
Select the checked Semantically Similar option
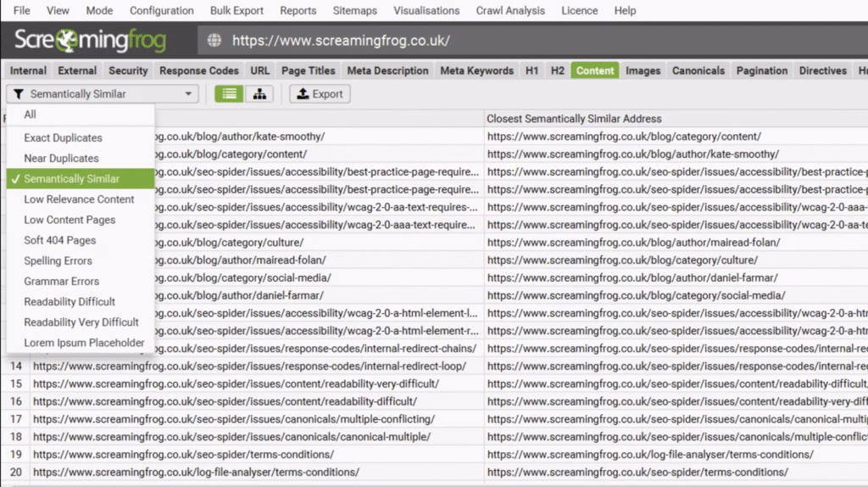pos(71,179)
